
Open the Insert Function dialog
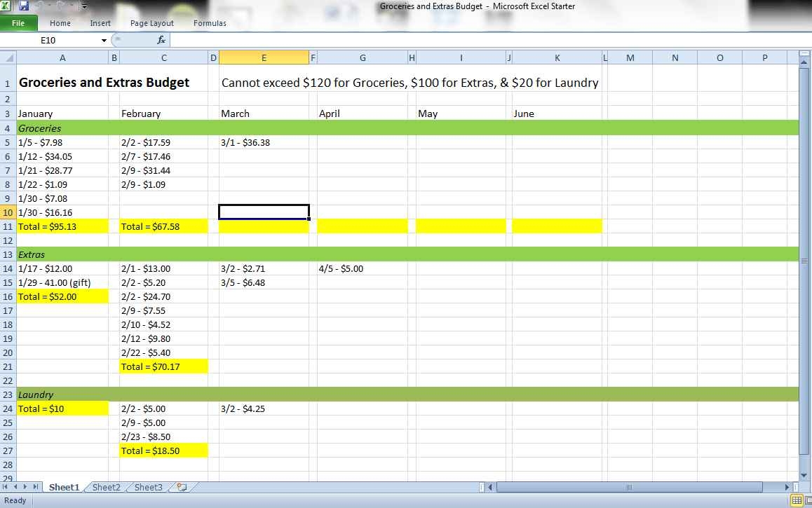[161, 40]
